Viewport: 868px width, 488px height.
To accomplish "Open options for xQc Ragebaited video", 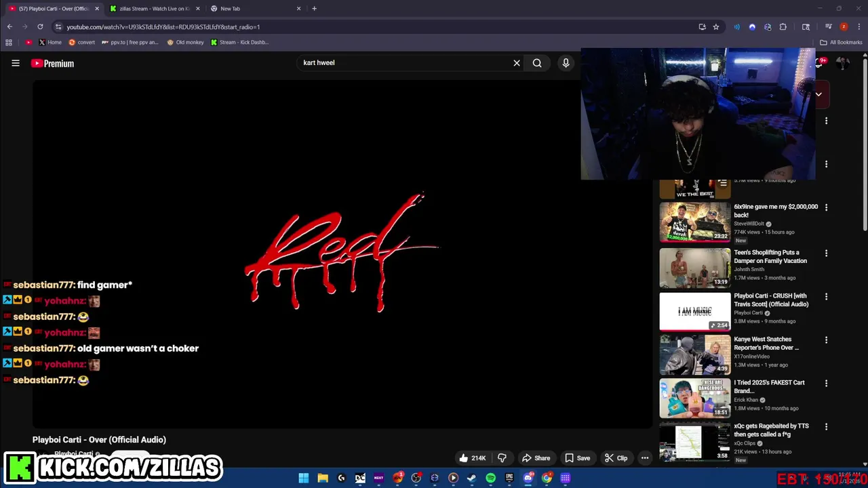I will click(x=826, y=427).
